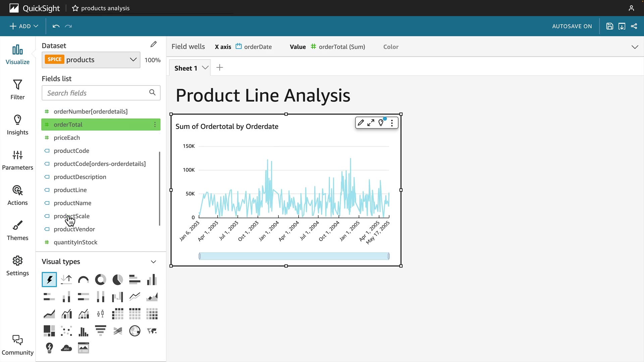Open the products dataset dropdown

point(91,60)
